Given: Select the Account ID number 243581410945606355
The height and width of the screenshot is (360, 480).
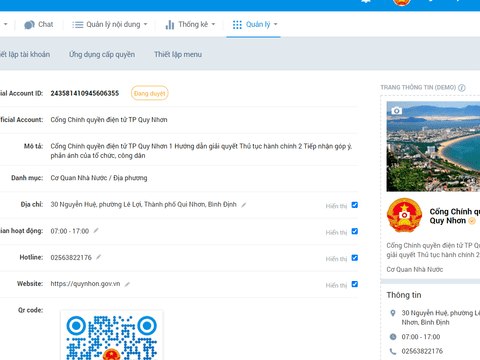Looking at the screenshot, I should click(85, 93).
